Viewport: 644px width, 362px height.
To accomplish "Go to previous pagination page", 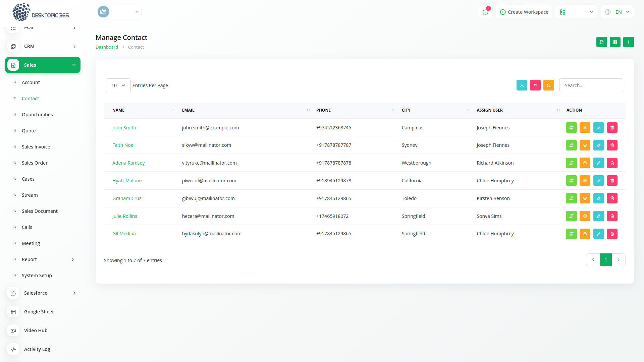I will pos(593,260).
